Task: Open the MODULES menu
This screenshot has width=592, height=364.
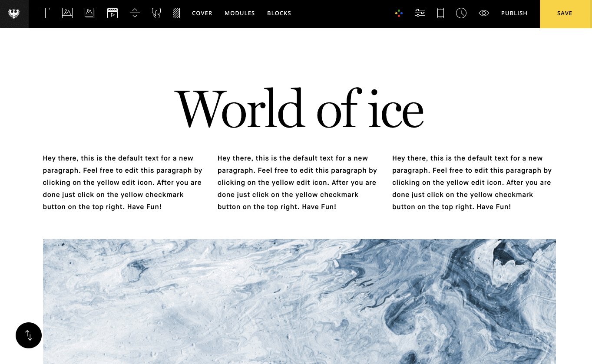Action: tap(240, 13)
